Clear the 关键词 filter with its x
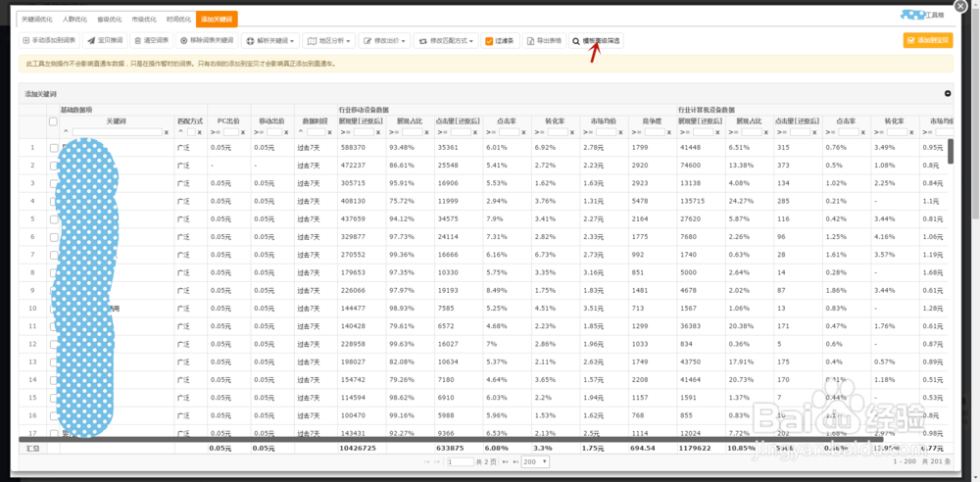The width and height of the screenshot is (980, 482). pyautogui.click(x=167, y=132)
